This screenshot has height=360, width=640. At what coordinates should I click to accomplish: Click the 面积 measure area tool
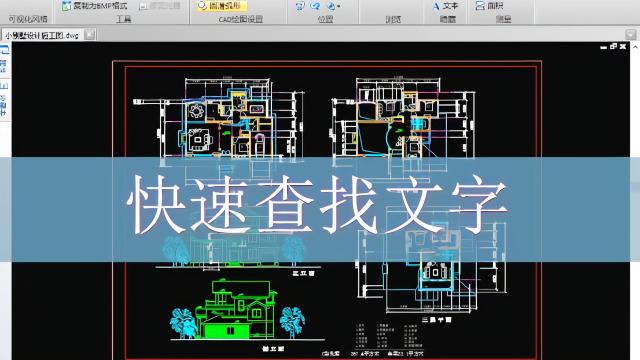[490, 6]
